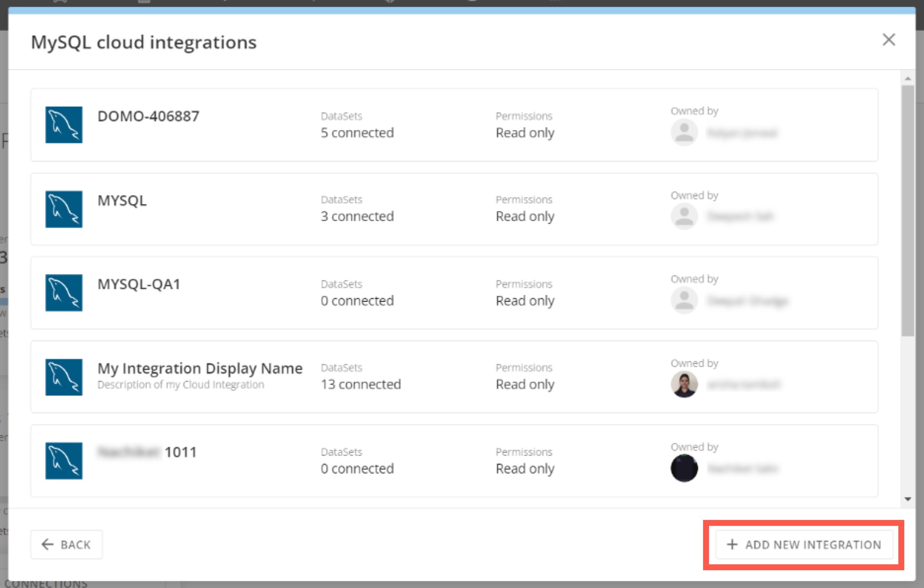This screenshot has width=924, height=588.
Task: Go back using the Back button
Action: (66, 545)
